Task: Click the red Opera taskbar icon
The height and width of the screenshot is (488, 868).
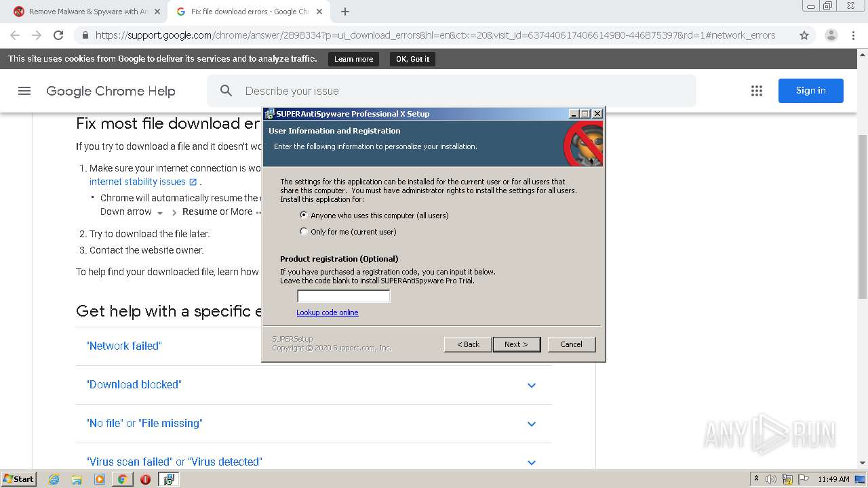Action: [x=145, y=479]
